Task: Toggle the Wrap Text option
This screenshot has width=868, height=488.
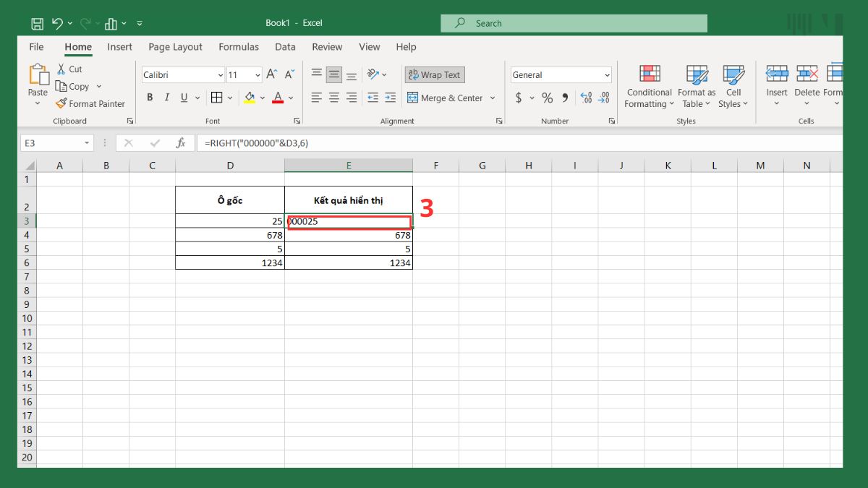Action: tap(434, 74)
